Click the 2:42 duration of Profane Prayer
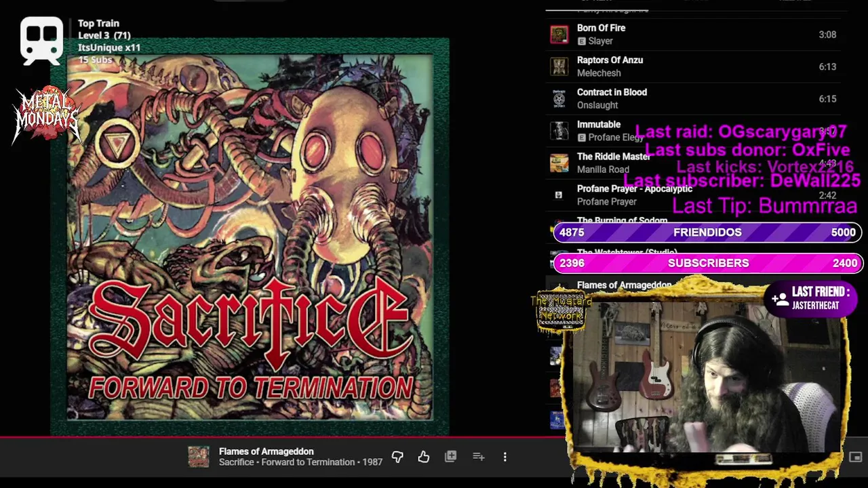This screenshot has width=868, height=488. tap(827, 195)
